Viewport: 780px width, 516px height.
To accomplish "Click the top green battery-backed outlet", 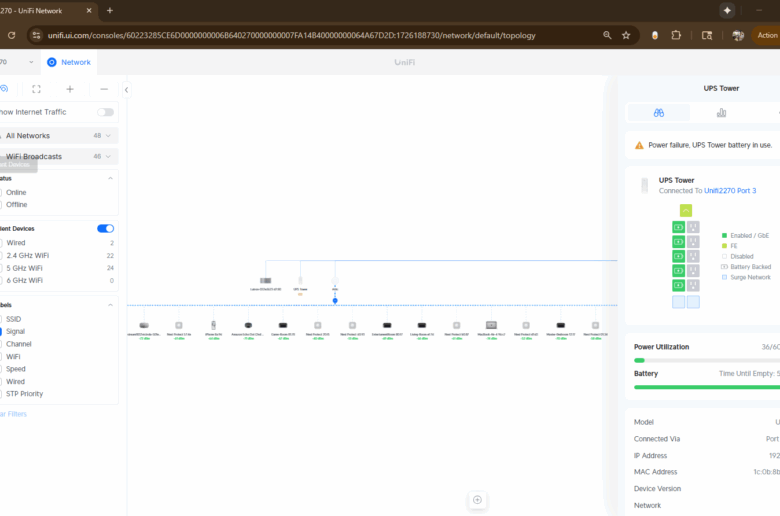I will pos(678,228).
